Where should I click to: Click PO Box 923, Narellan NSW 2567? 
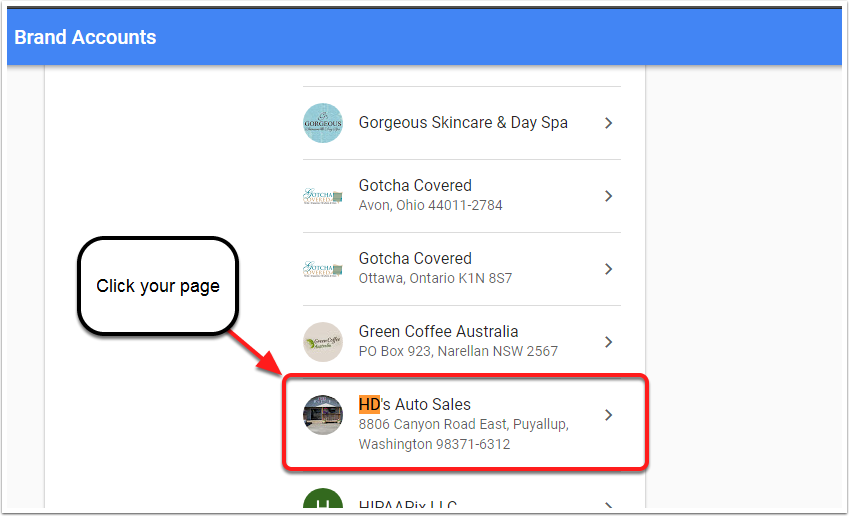(458, 351)
